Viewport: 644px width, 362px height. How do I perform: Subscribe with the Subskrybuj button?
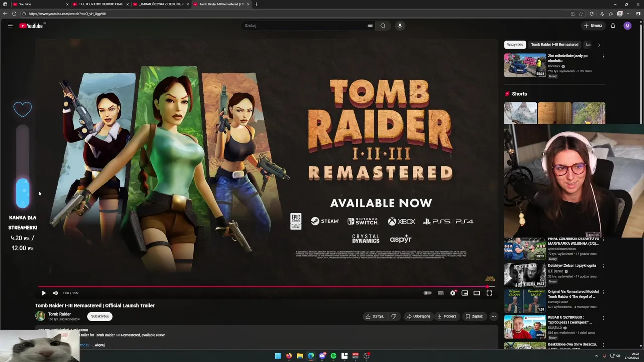click(x=100, y=316)
